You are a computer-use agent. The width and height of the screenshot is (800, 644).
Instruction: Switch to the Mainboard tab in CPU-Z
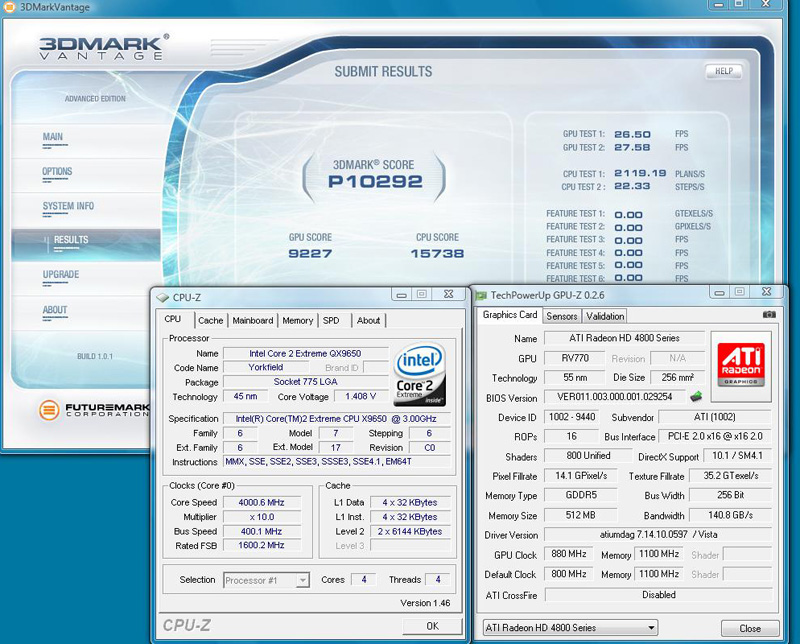click(252, 320)
